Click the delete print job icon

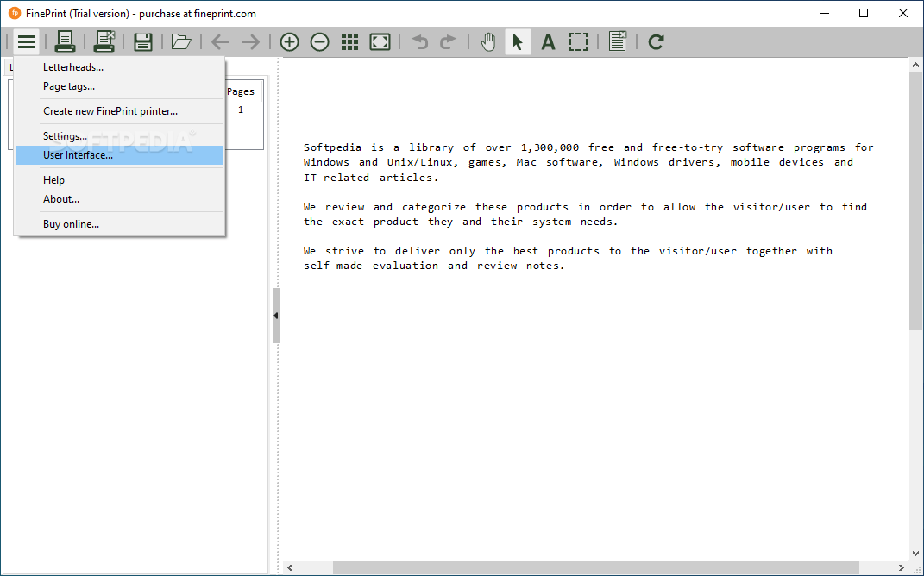click(104, 41)
